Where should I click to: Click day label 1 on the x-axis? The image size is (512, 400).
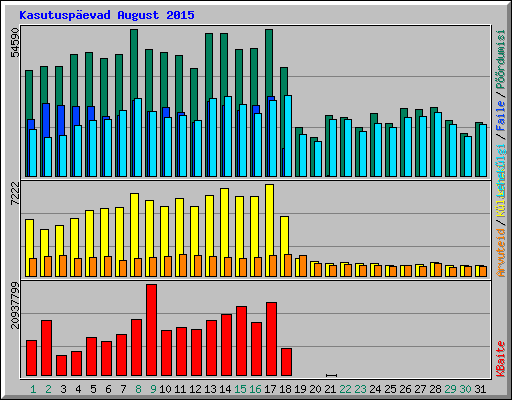click(x=33, y=389)
